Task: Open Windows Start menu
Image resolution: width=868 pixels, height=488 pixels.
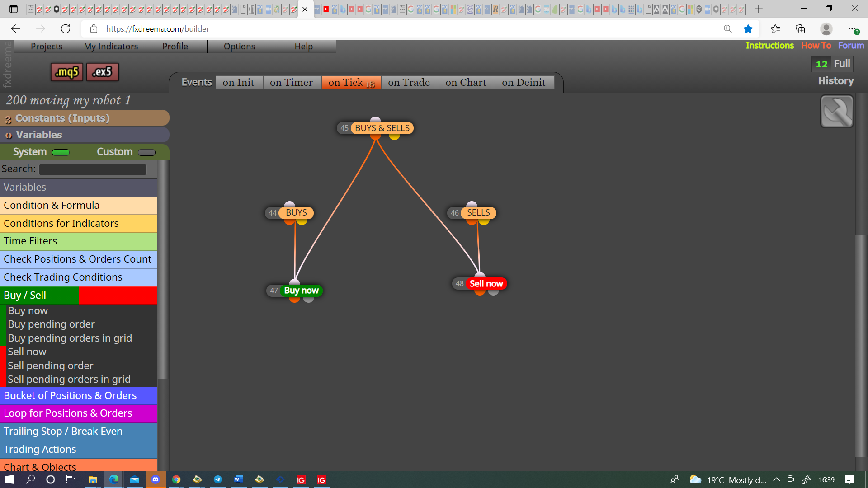Action: (10, 479)
